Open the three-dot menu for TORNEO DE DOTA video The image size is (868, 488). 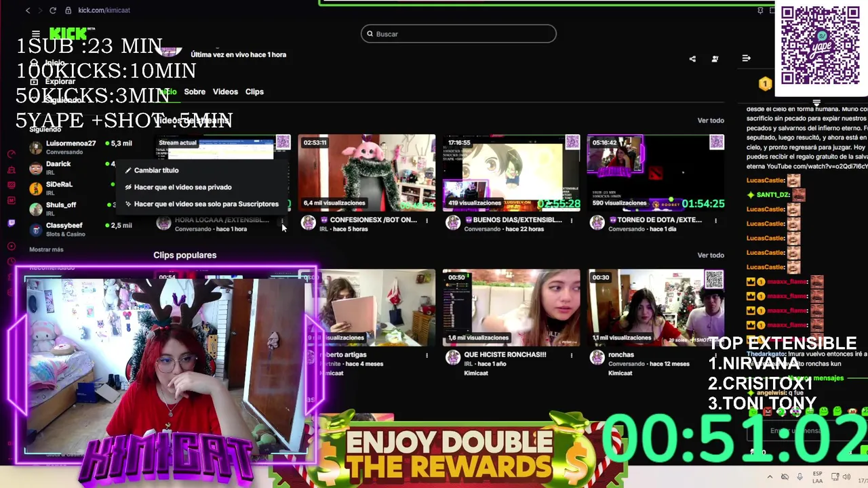click(715, 220)
